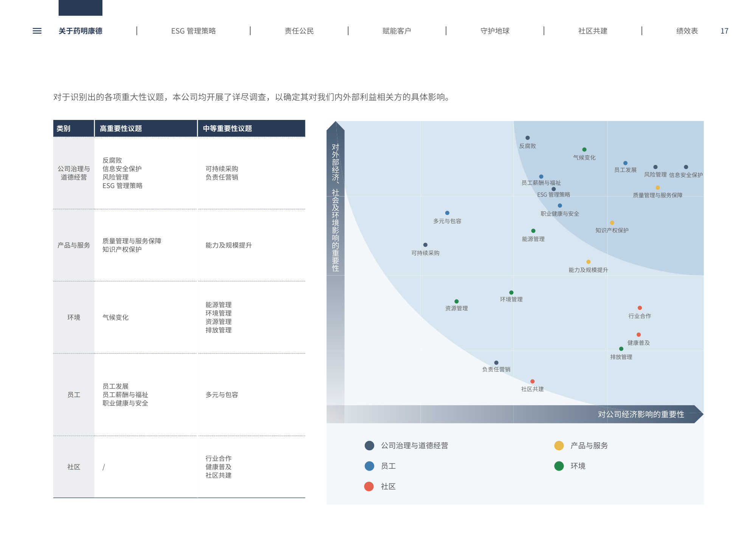The image size is (756, 558).
Task: Open the 社区共建 navigation item
Action: [x=593, y=31]
